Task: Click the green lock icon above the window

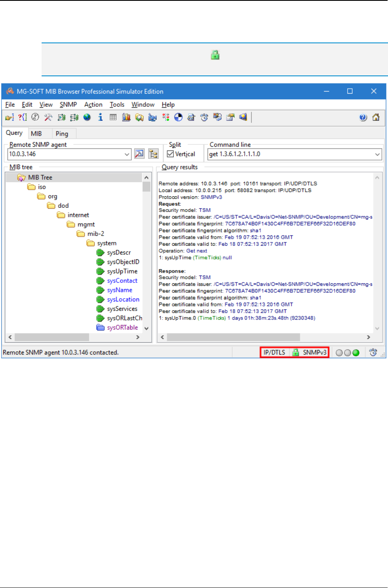Action: click(215, 55)
